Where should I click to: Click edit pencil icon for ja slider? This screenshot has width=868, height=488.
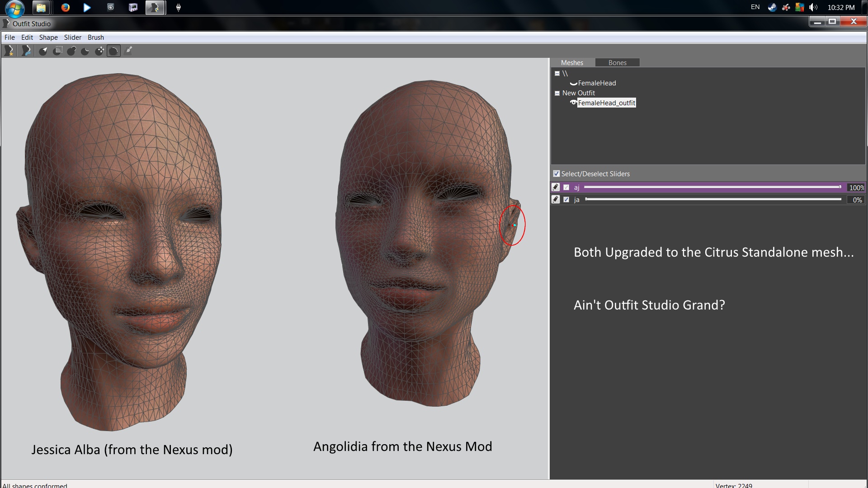point(556,199)
